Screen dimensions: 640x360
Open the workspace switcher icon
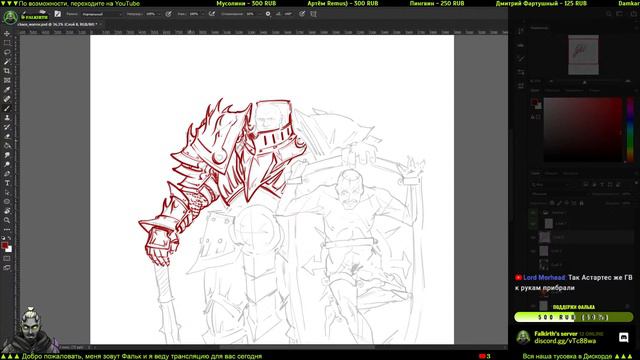point(619,14)
